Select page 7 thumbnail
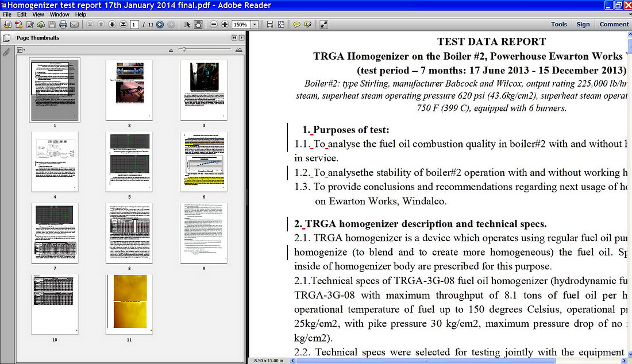 point(55,233)
